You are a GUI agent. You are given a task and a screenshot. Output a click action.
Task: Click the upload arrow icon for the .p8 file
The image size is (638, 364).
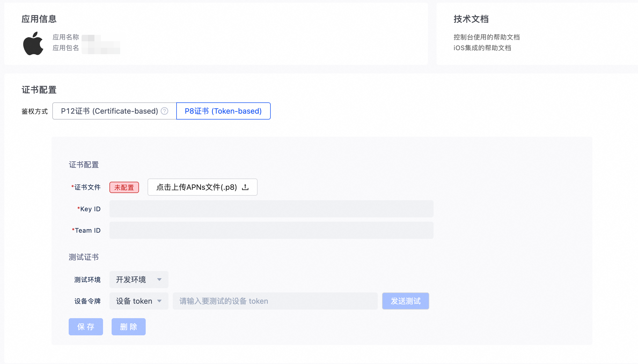[x=245, y=187]
